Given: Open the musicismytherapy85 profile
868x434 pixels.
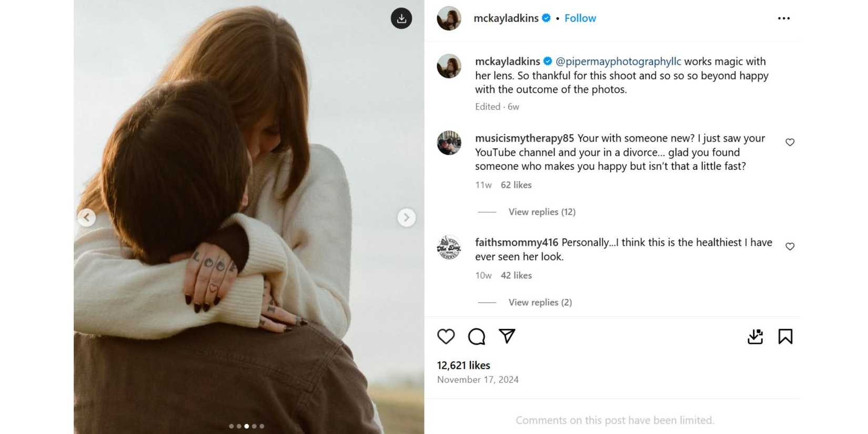Looking at the screenshot, I should click(x=524, y=138).
